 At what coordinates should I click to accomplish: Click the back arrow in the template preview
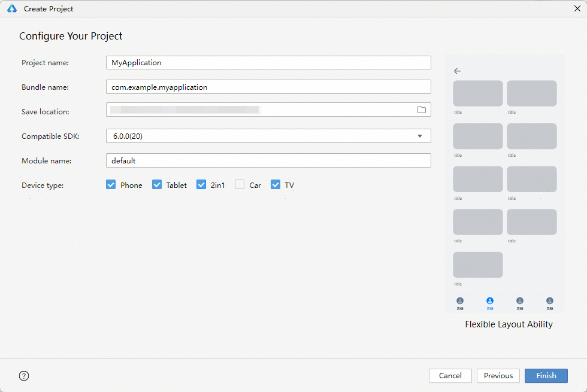point(457,71)
